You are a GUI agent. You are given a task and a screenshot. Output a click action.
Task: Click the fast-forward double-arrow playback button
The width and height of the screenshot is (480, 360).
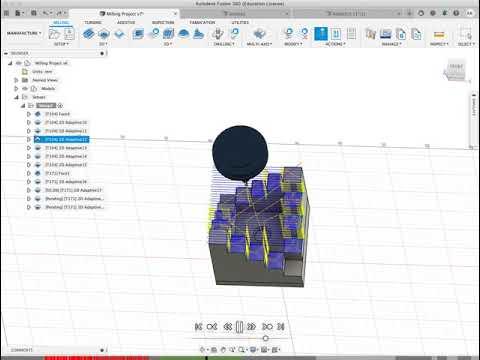(x=252, y=327)
